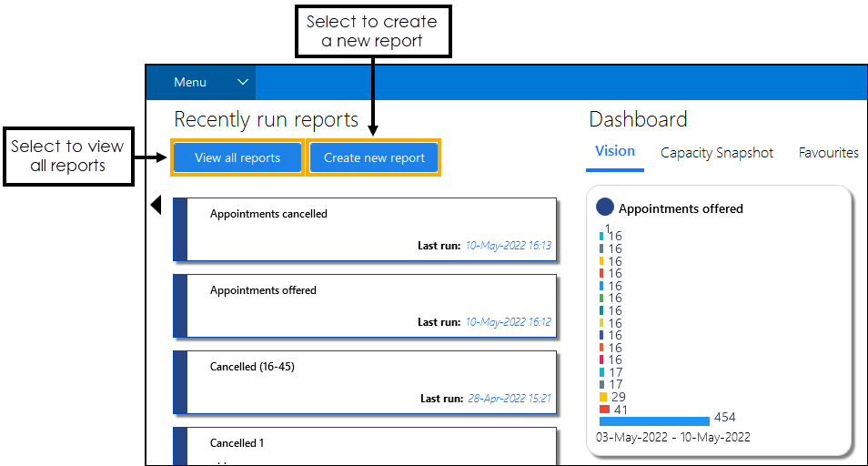Image resolution: width=868 pixels, height=466 pixels.
Task: Click View all reports button
Action: coord(237,157)
